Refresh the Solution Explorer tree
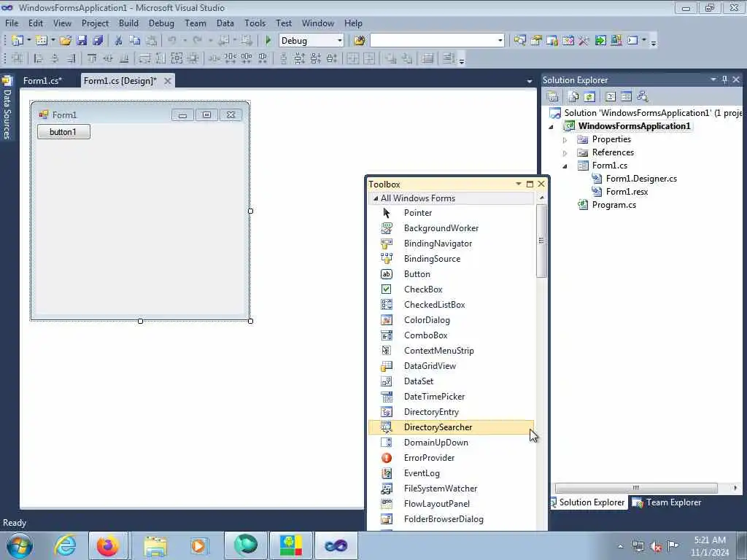The image size is (747, 560). (x=589, y=97)
